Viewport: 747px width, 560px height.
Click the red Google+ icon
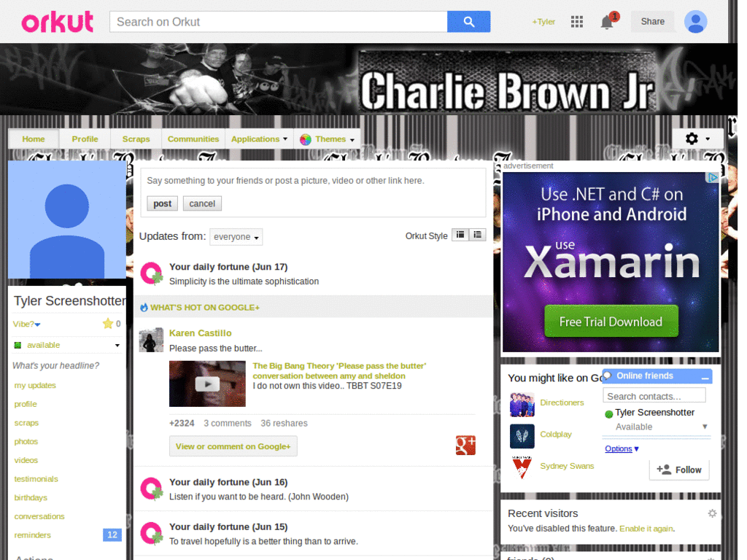coord(465,446)
